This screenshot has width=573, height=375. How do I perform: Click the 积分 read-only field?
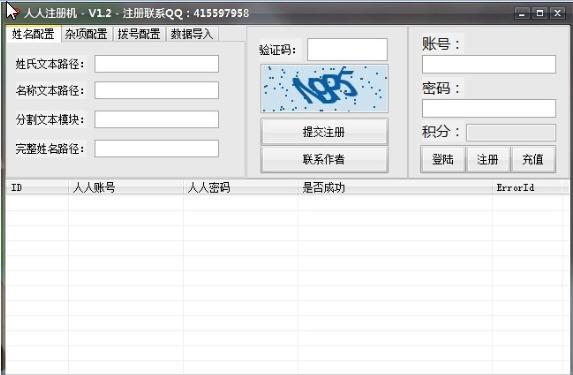click(x=511, y=133)
